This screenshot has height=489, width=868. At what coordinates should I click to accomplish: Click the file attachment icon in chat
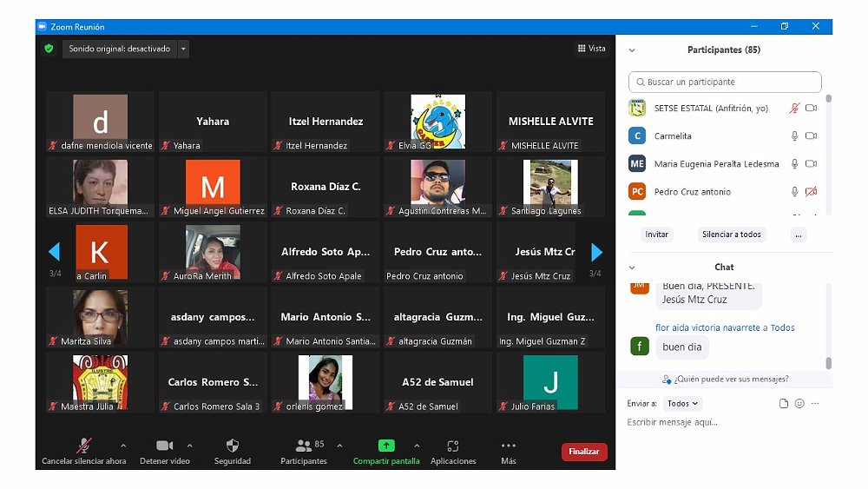click(x=784, y=404)
